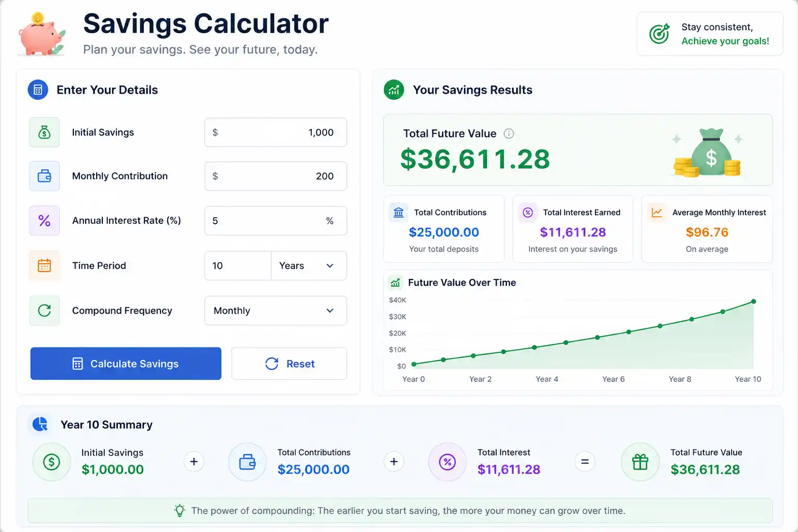798x532 pixels.
Task: Click the Calculate Savings button
Action: 126,364
